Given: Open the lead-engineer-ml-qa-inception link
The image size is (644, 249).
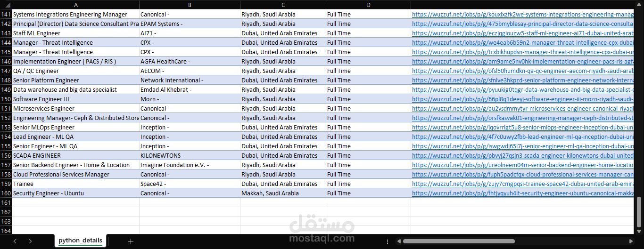Looking at the screenshot, I should coord(523,137).
